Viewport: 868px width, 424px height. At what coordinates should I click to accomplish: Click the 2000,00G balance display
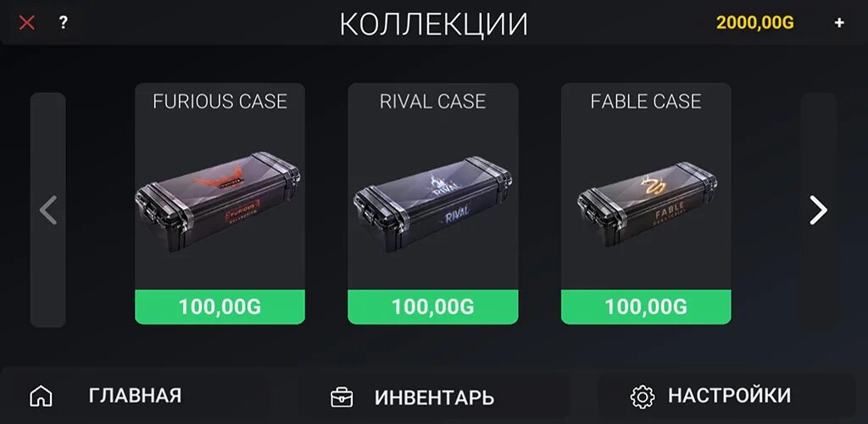pyautogui.click(x=754, y=23)
